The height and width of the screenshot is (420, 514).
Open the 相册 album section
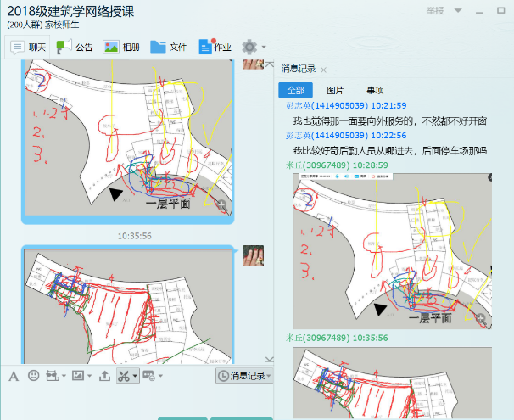(x=121, y=47)
